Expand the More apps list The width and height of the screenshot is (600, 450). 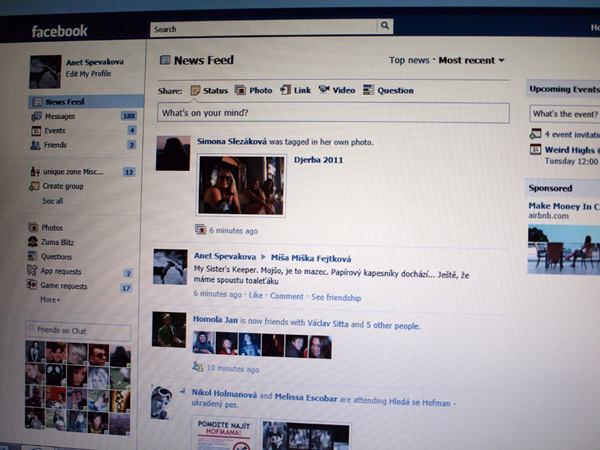50,300
